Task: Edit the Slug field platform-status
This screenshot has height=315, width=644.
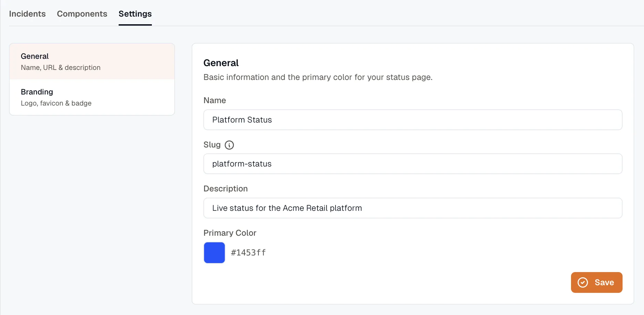Action: [x=413, y=164]
